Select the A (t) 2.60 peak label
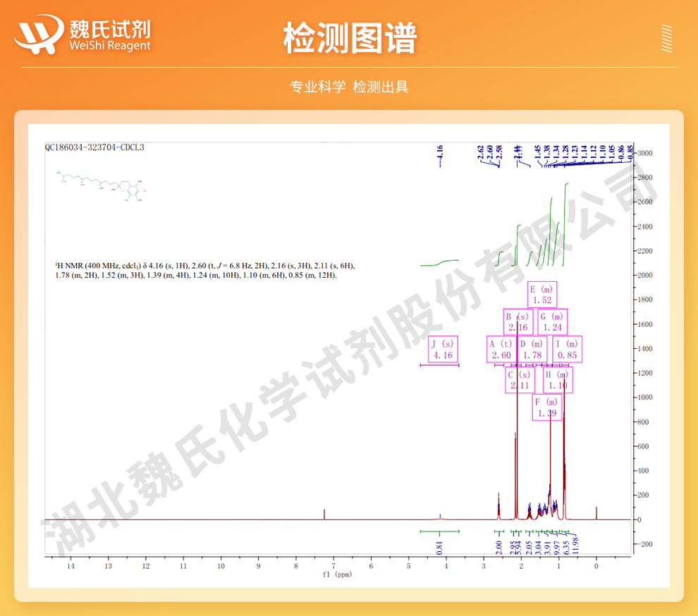The image size is (698, 616). (x=501, y=350)
